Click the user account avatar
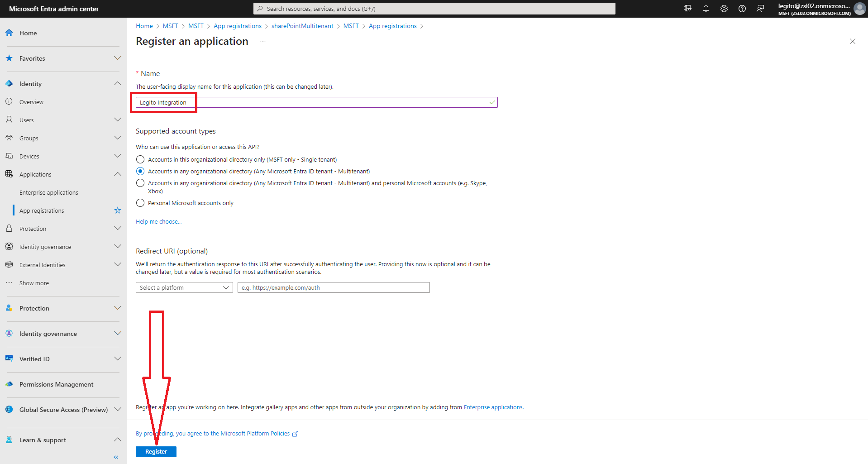Image resolution: width=868 pixels, height=464 pixels. [859, 9]
